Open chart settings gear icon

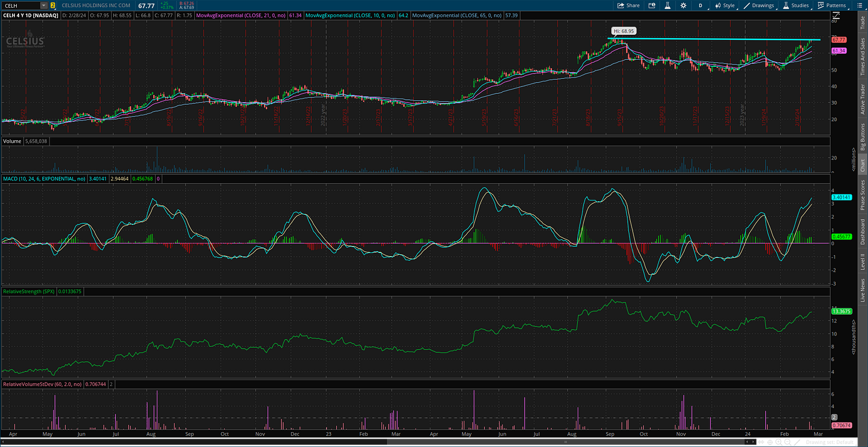point(683,5)
